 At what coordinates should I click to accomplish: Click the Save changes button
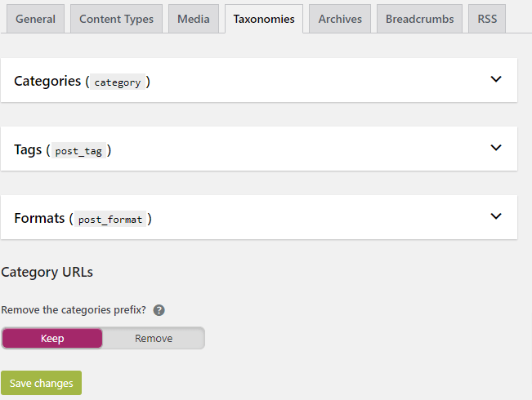[42, 383]
